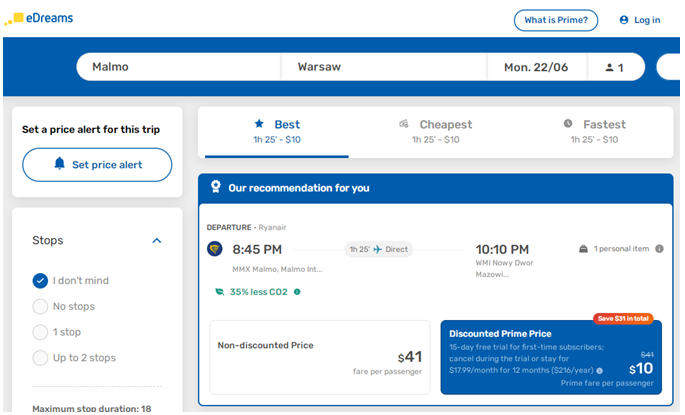Click the passenger person icon in search bar
This screenshot has height=415, width=685.
[609, 67]
